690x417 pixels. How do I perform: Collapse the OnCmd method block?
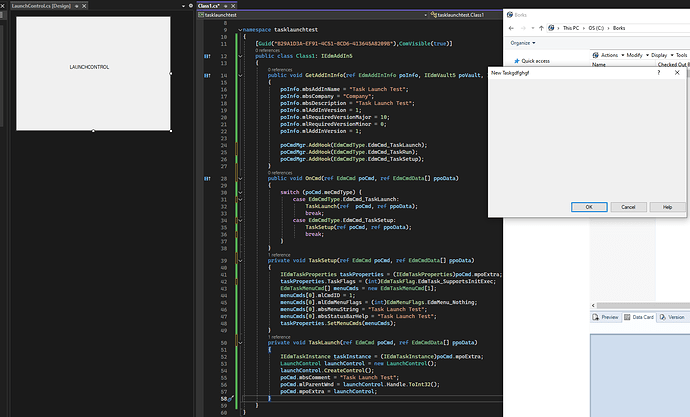tap(240, 179)
